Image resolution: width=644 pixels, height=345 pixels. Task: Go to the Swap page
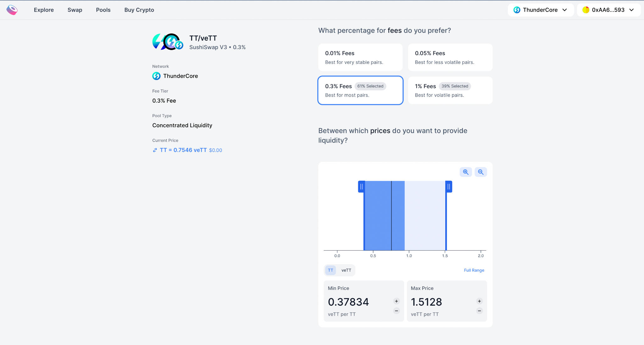click(x=75, y=10)
